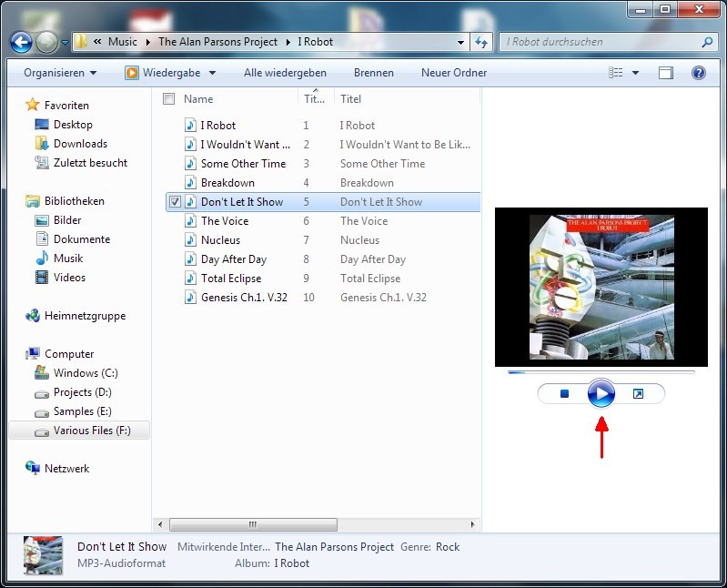Click The Alan Parsons Project breadcrumb
This screenshot has height=588, width=727.
(x=217, y=42)
